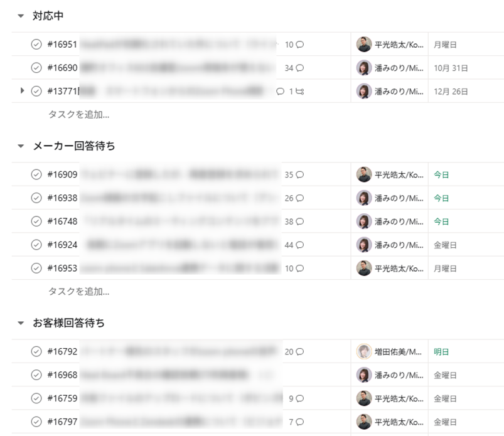504x436 pixels.
Task: Click 12月 26日 due date on #13771
Action: click(x=451, y=92)
